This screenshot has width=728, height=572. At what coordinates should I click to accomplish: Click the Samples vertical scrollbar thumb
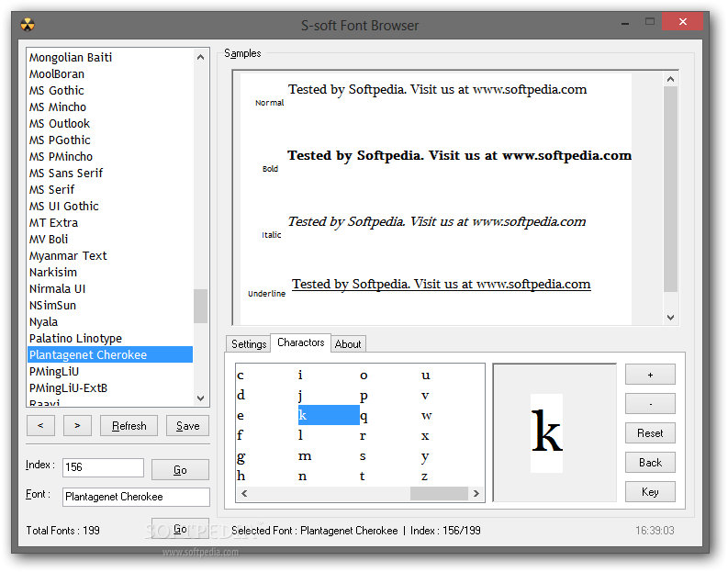[670, 189]
